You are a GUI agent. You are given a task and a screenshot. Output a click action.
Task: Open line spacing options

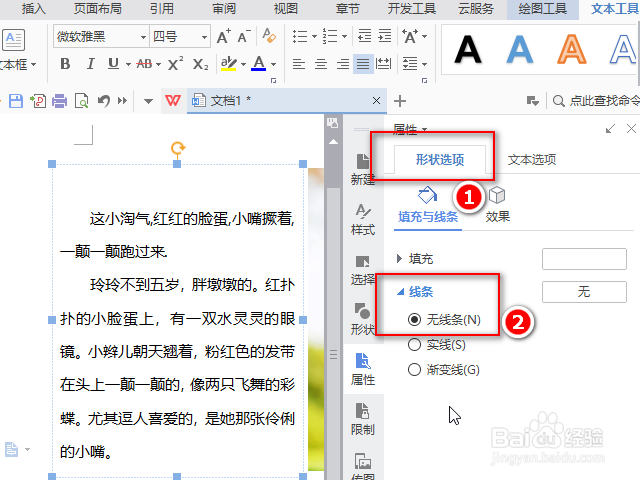tap(414, 64)
